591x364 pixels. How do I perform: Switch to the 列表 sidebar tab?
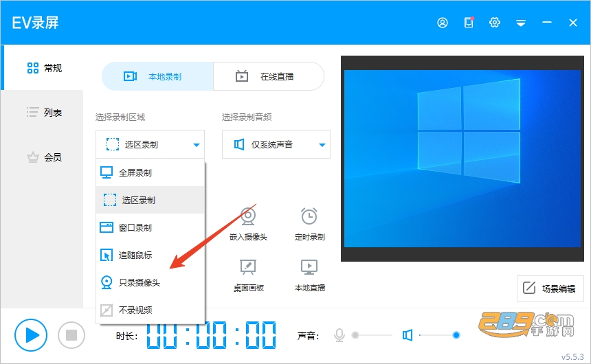42,112
